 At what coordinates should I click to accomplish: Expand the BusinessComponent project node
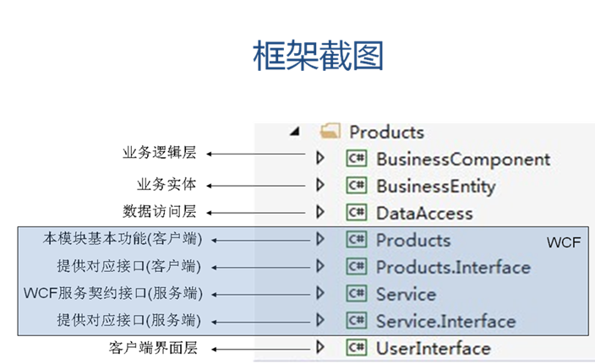tap(320, 158)
